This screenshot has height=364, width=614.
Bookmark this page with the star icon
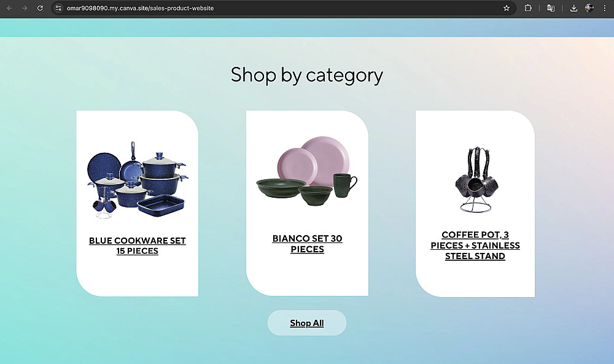coord(507,8)
